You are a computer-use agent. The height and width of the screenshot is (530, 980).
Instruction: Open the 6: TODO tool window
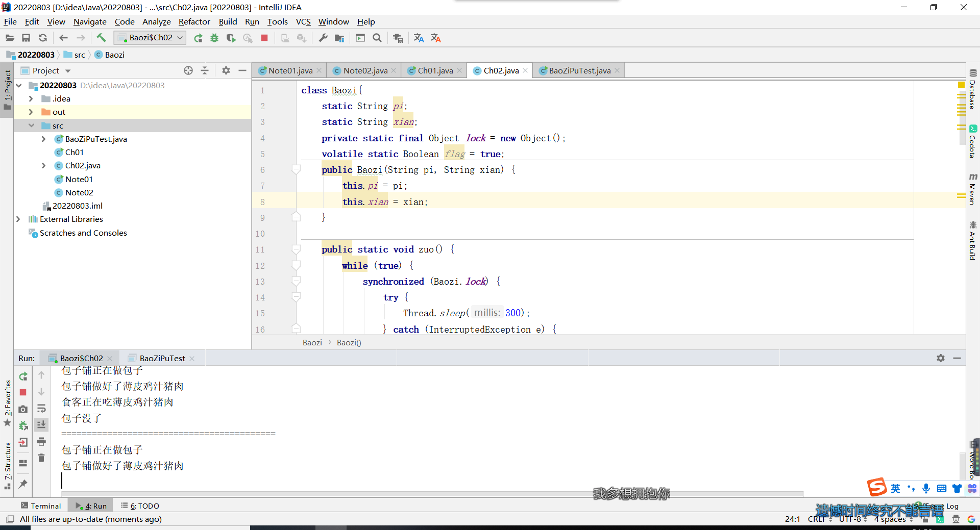pos(140,506)
